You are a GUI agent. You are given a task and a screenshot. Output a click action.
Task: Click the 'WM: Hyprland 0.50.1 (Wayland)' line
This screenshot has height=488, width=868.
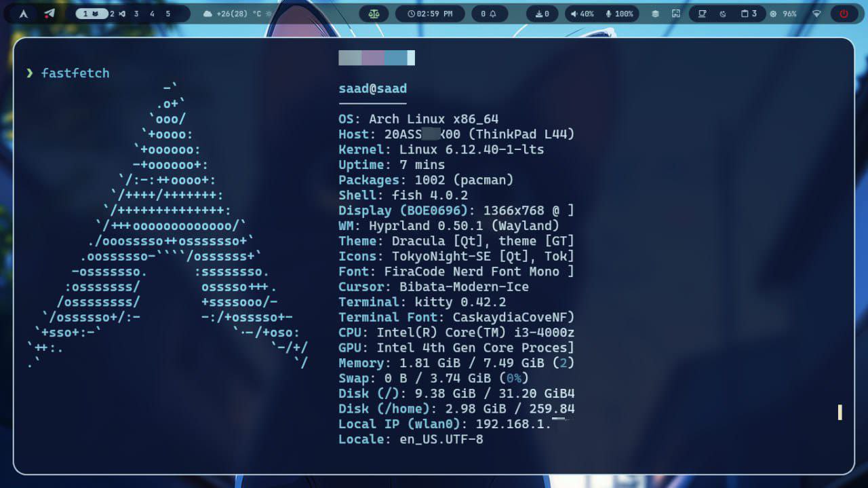(449, 226)
